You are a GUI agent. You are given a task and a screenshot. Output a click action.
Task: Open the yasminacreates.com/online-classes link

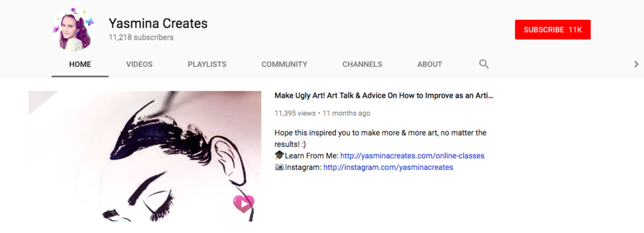click(x=412, y=156)
